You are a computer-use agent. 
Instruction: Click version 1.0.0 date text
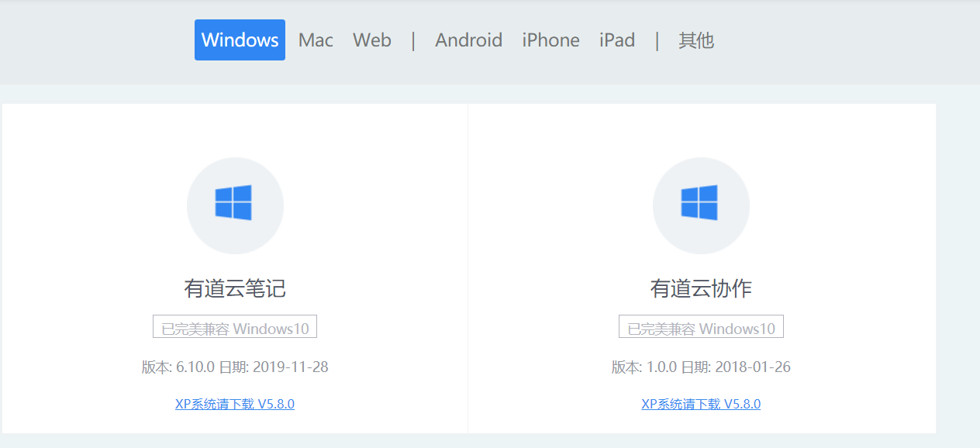(701, 367)
